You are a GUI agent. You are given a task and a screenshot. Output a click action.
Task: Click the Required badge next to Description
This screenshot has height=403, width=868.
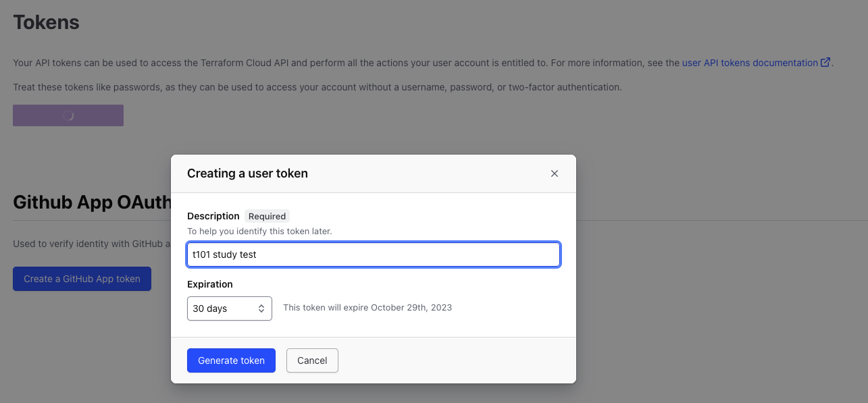[267, 217]
